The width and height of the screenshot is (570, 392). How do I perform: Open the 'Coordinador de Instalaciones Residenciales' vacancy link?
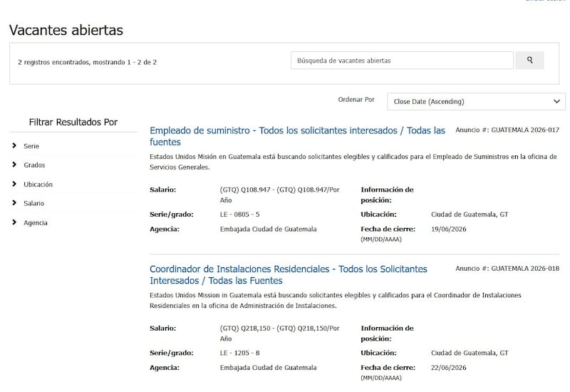click(x=289, y=274)
